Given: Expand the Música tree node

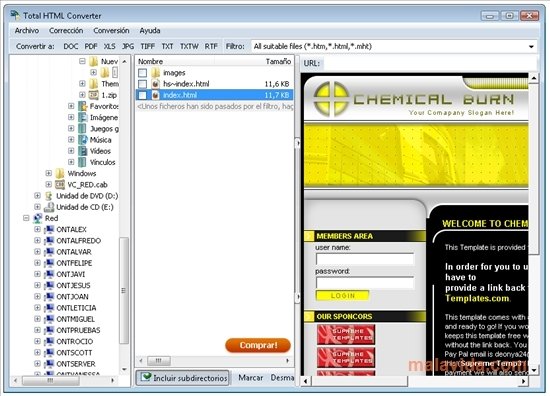Looking at the screenshot, I should click(x=71, y=140).
